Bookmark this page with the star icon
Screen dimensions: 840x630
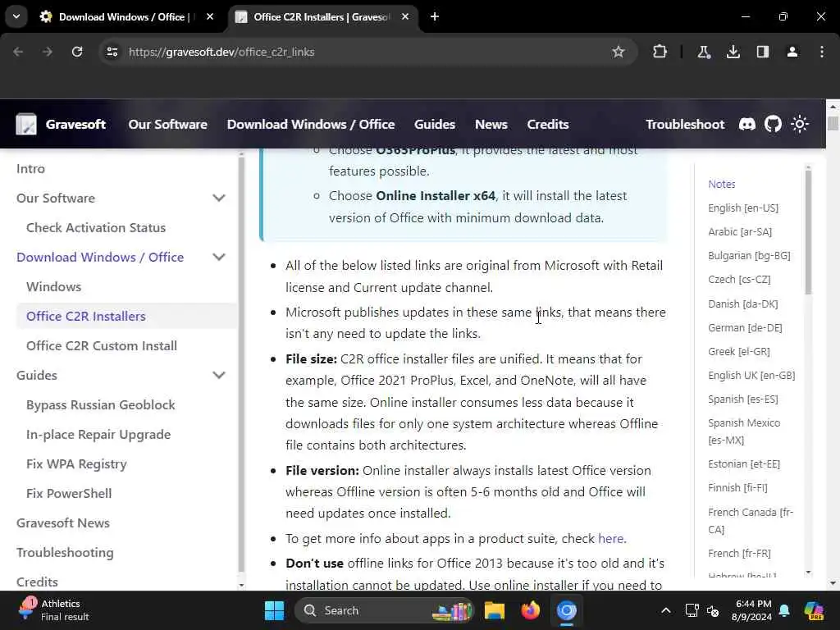point(619,52)
